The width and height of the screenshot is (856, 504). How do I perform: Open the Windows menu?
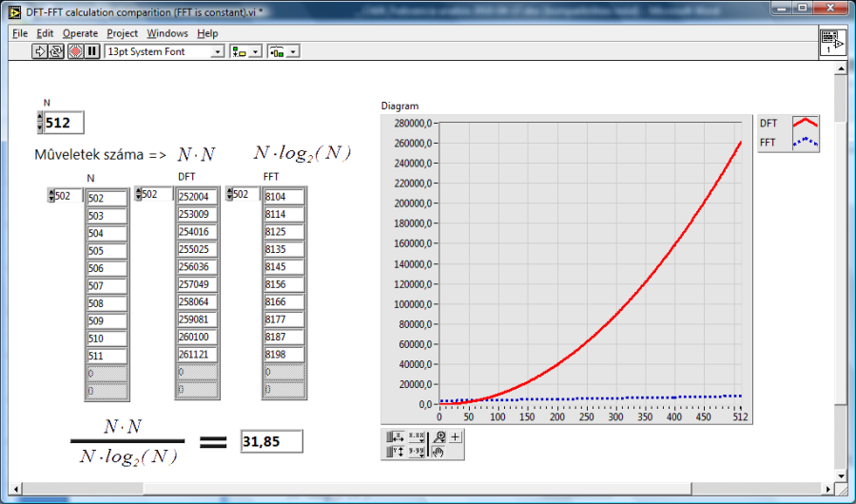(x=167, y=33)
